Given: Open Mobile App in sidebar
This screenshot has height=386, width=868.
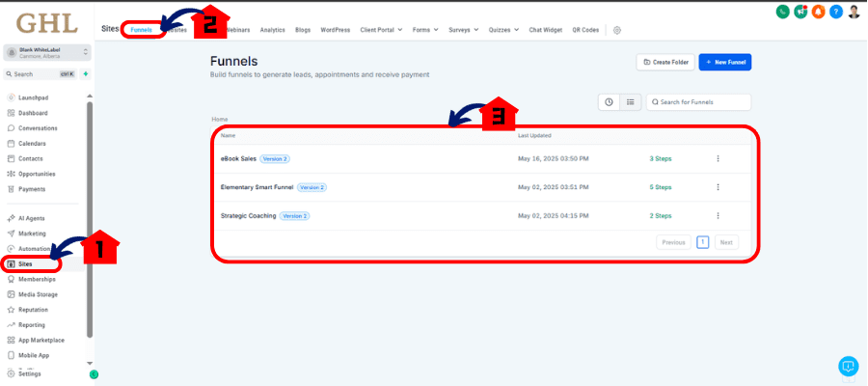Looking at the screenshot, I should coord(36,355).
